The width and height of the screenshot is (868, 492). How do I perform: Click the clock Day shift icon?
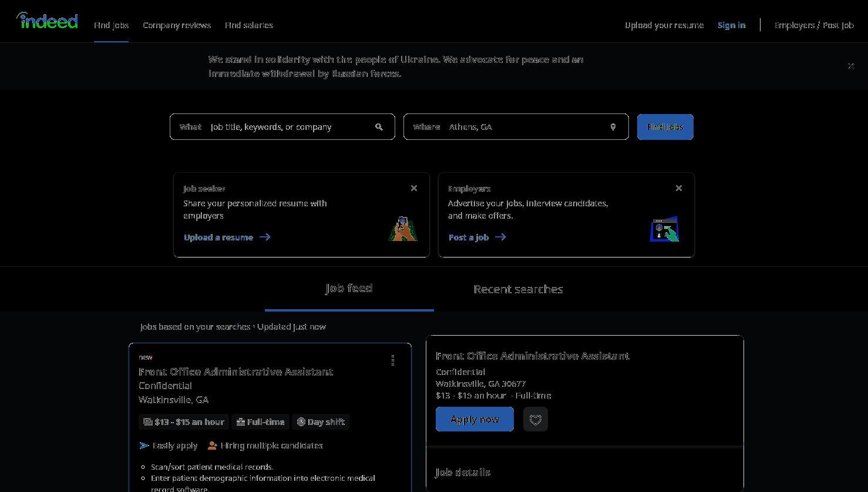pyautogui.click(x=301, y=422)
